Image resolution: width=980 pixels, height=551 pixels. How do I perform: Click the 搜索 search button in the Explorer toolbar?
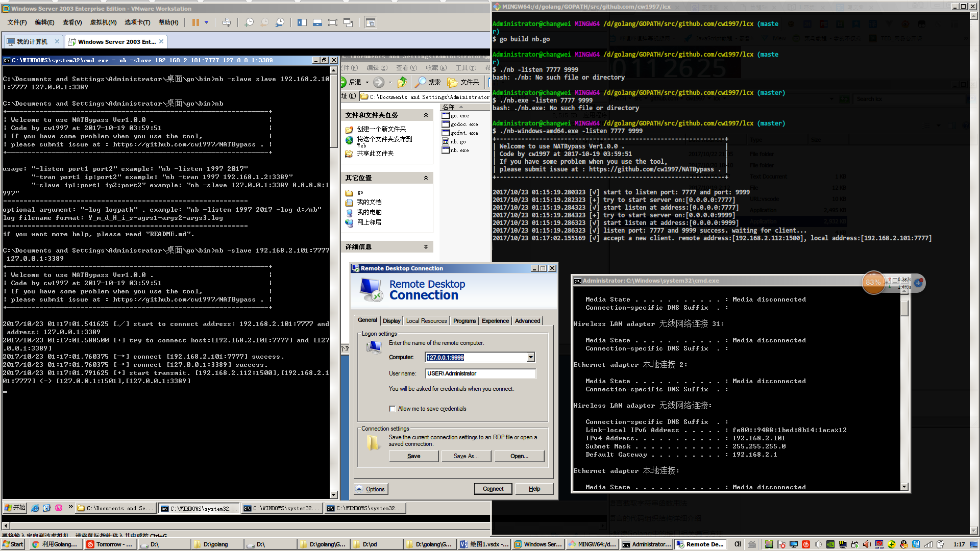(428, 82)
